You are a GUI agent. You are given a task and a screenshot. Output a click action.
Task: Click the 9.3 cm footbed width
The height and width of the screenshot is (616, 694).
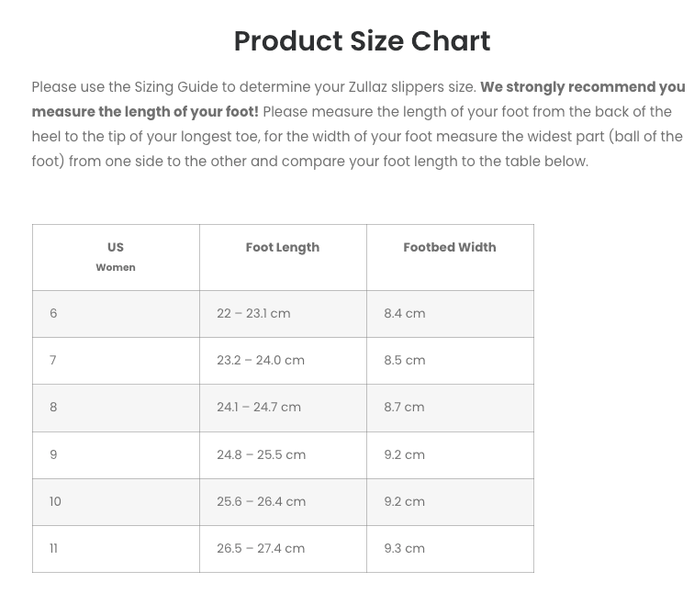coord(405,549)
